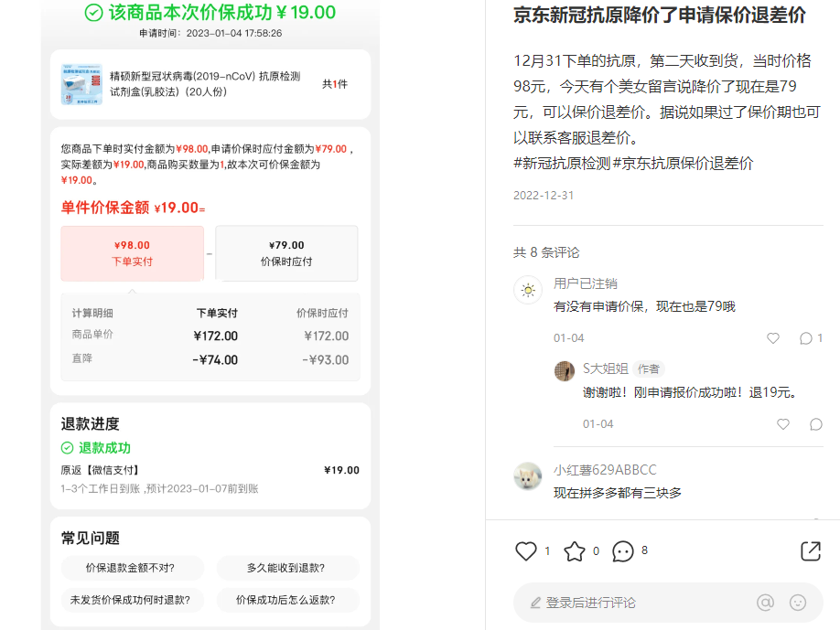Open FAQ 多久能收到退款?
This screenshot has height=630, width=840.
(x=286, y=568)
